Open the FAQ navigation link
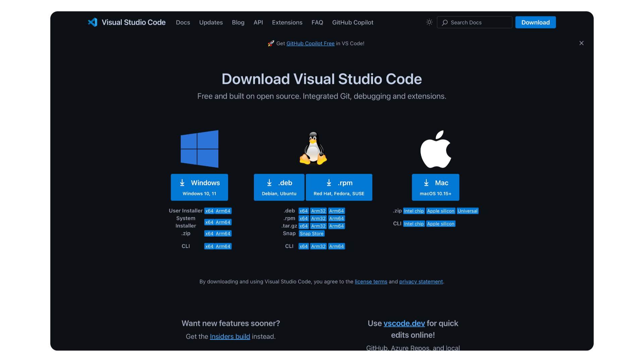The height and width of the screenshot is (362, 644). coord(317,22)
